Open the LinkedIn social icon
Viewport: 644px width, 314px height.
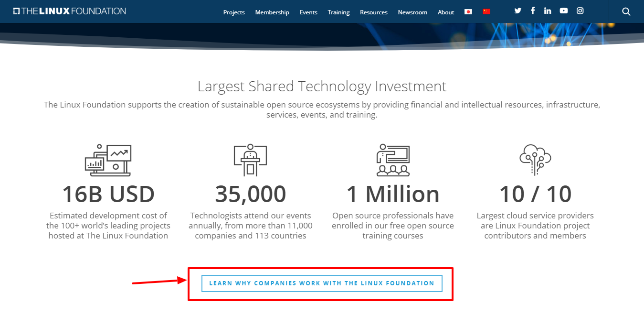[x=548, y=11]
